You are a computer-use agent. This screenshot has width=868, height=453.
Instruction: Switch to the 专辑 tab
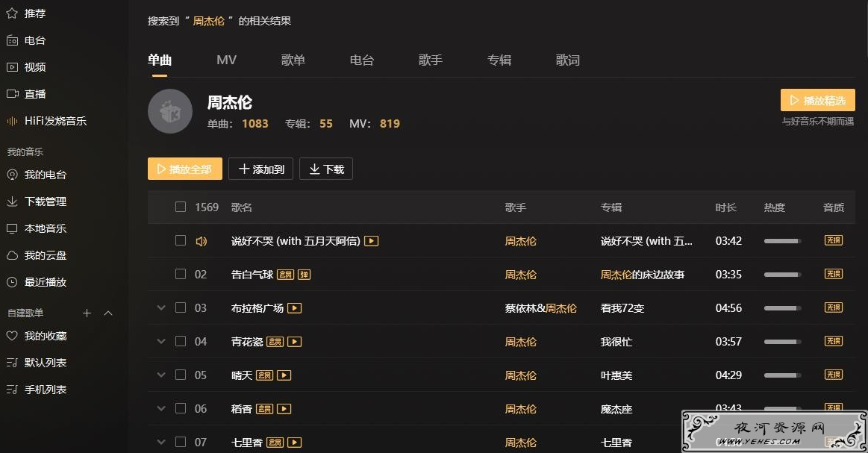(x=499, y=60)
